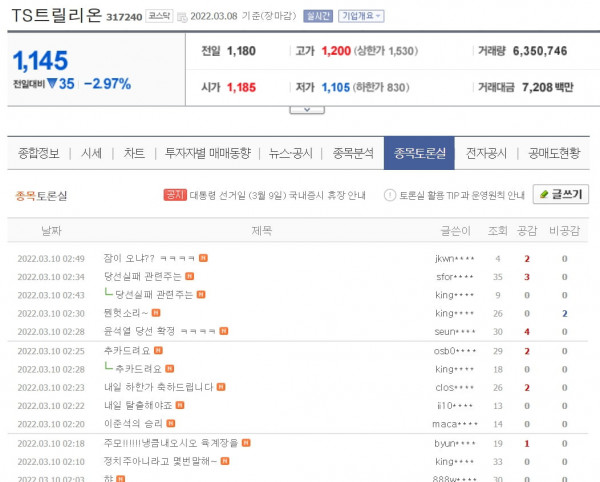
Task: Open post '추카드려요' by osb0****
Action: [127, 351]
